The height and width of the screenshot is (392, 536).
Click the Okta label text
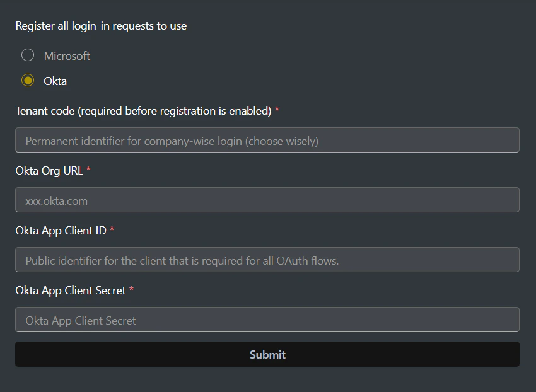click(55, 81)
